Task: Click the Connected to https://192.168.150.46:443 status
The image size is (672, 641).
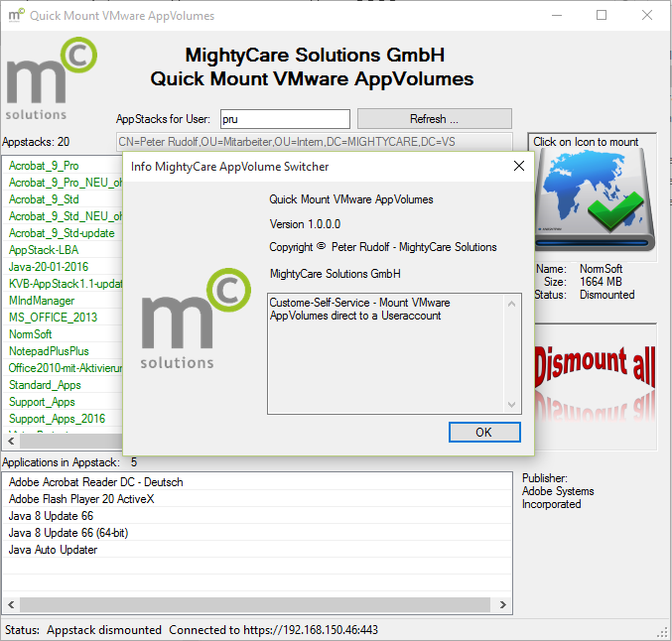Action: click(273, 630)
